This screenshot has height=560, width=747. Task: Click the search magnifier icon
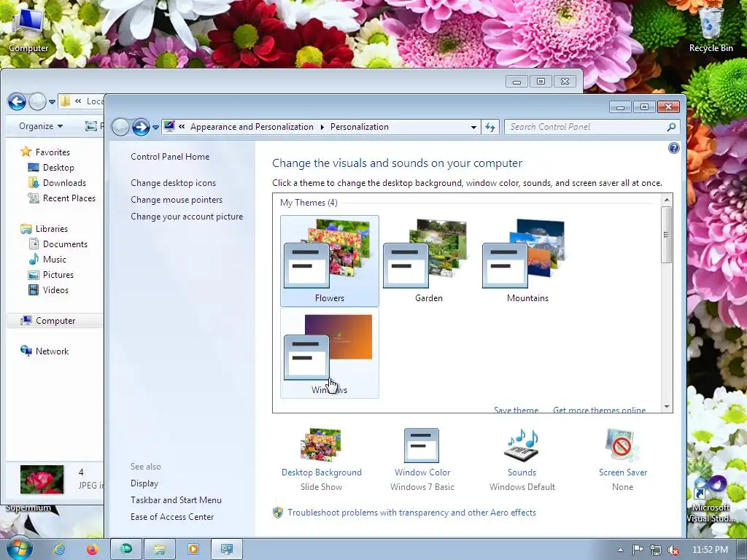[671, 127]
